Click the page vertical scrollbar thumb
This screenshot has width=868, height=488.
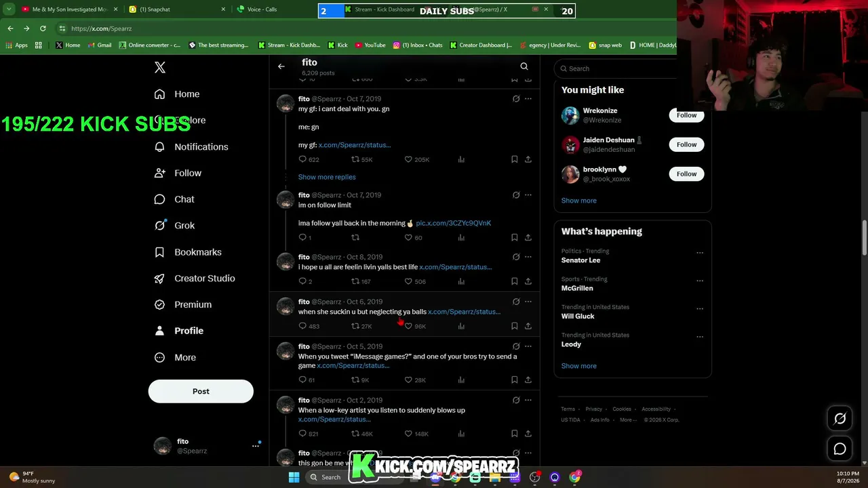864,238
